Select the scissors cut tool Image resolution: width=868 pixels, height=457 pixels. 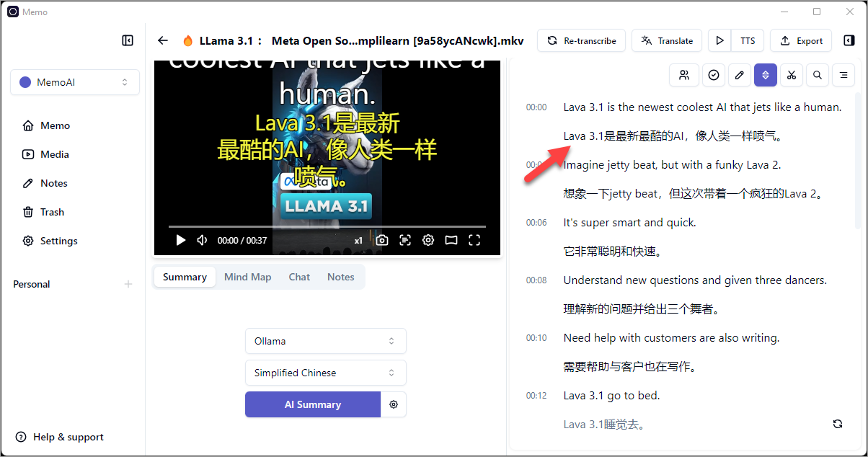click(x=792, y=75)
